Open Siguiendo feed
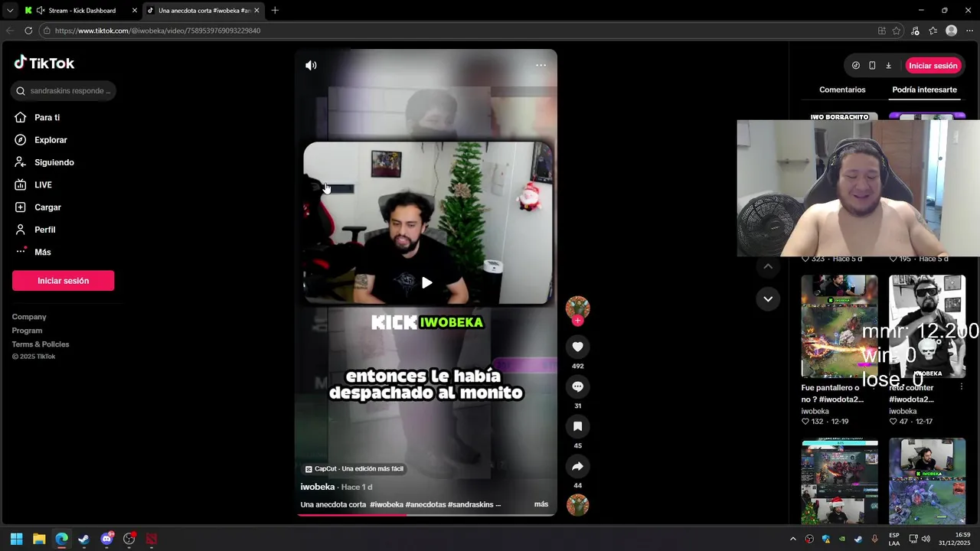The image size is (980, 551). pos(54,162)
